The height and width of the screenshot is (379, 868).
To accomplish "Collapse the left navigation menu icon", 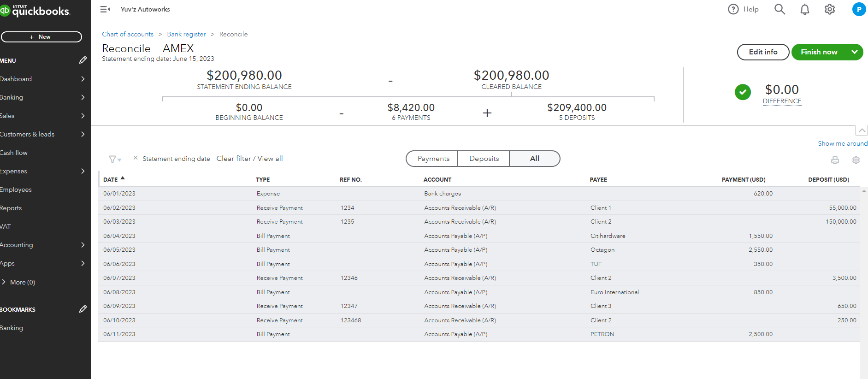I will 105,9.
